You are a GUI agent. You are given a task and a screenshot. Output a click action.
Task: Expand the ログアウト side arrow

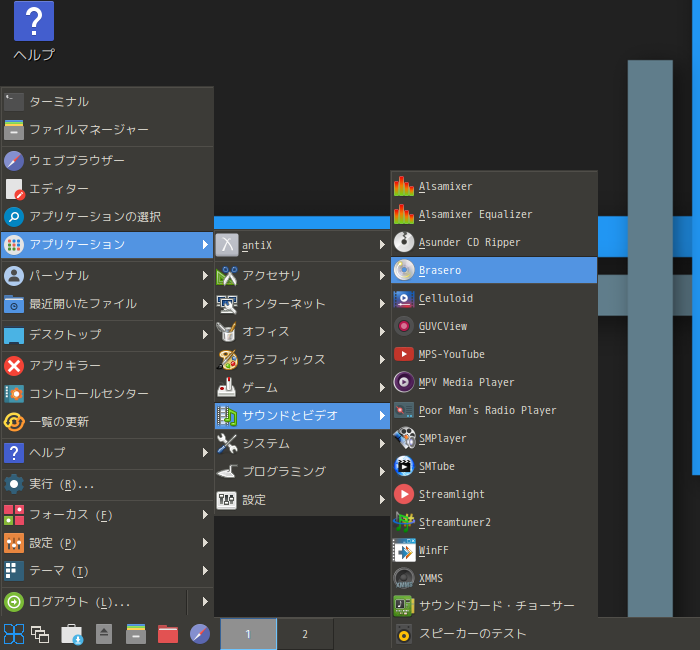coord(205,602)
